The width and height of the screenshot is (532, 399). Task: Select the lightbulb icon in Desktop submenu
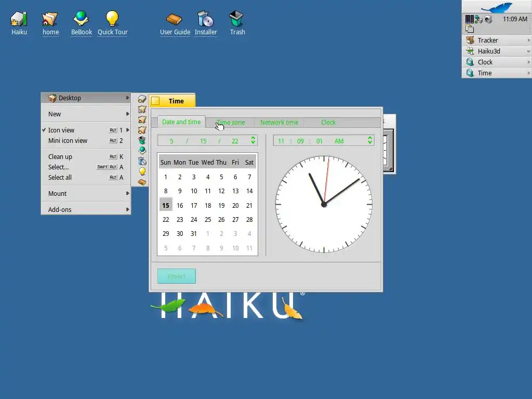point(142,171)
